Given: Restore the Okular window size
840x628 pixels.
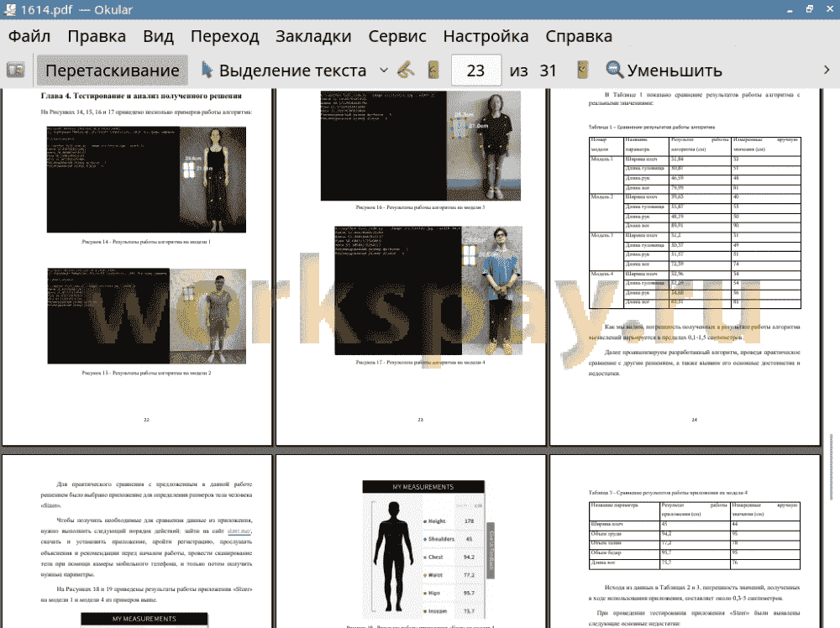Looking at the screenshot, I should pyautogui.click(x=810, y=9).
